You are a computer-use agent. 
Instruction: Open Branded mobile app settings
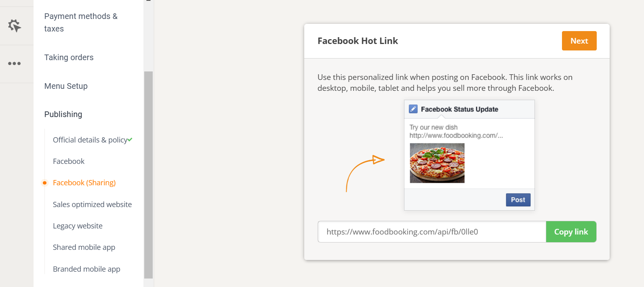click(86, 269)
